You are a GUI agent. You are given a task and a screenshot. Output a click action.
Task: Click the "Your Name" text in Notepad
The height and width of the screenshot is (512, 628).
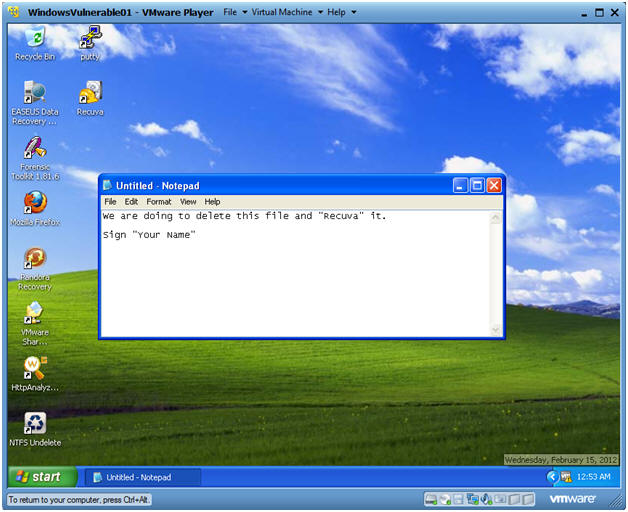tap(164, 235)
